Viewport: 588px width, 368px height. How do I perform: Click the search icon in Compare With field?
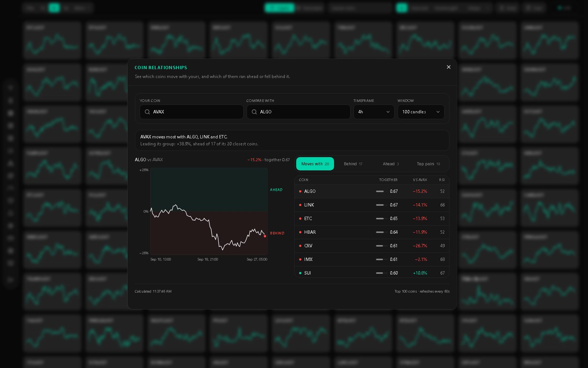[x=254, y=112]
